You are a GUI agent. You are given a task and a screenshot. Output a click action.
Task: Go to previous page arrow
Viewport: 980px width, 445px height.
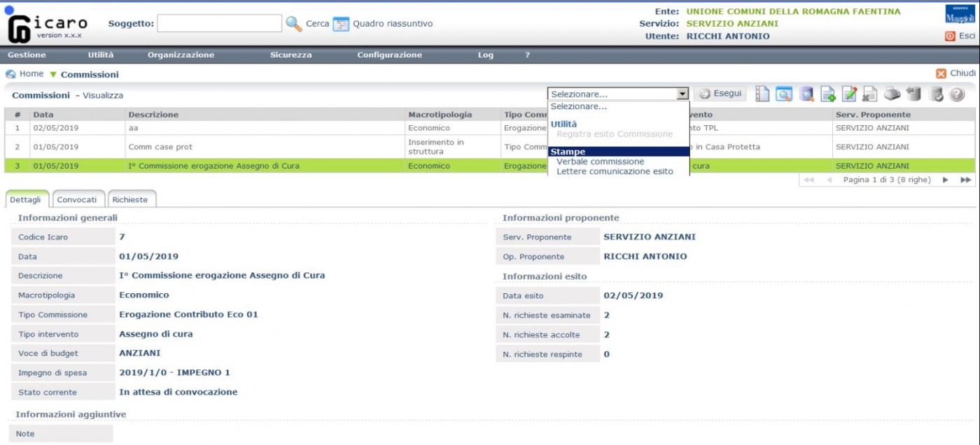[829, 180]
